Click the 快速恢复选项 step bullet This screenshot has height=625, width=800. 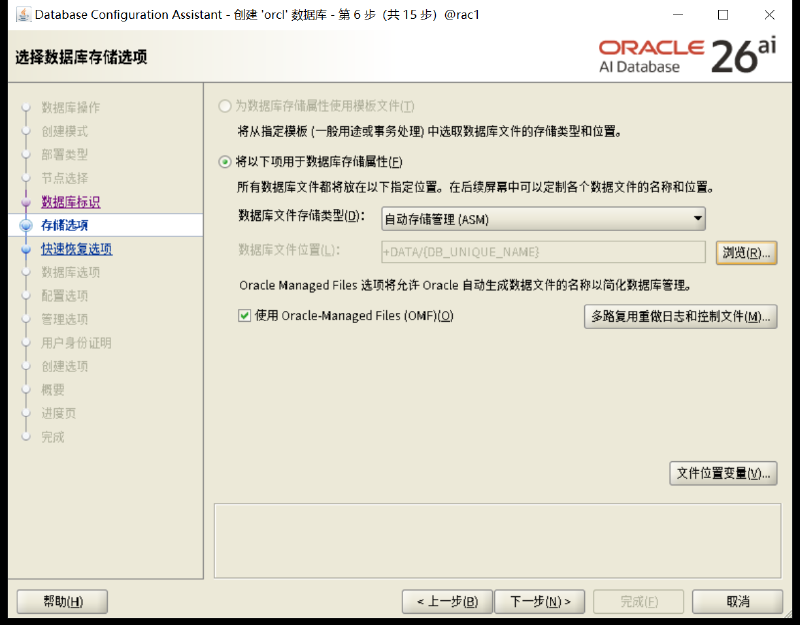coord(26,249)
